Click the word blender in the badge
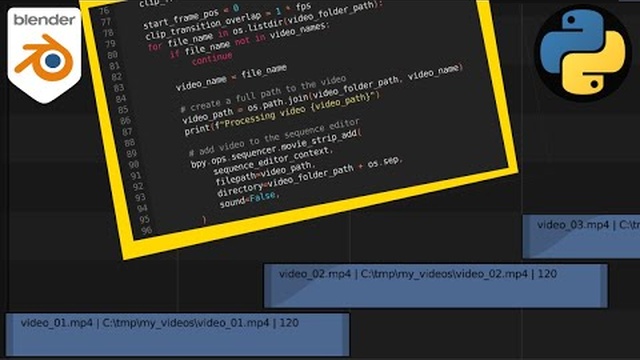 point(44,20)
